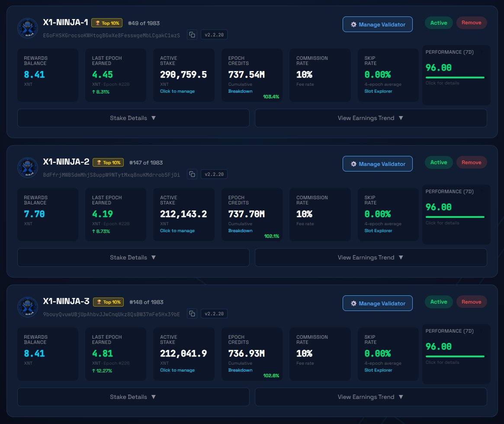This screenshot has height=424, width=504.
Task: Copy the X1-NINJA-2 validator address
Action: pyautogui.click(x=192, y=175)
